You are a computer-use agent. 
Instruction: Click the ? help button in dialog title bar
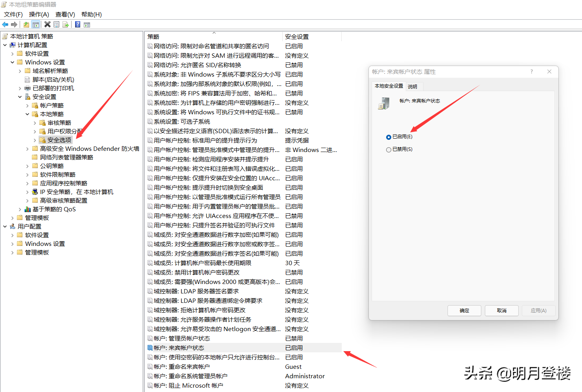tap(532, 71)
